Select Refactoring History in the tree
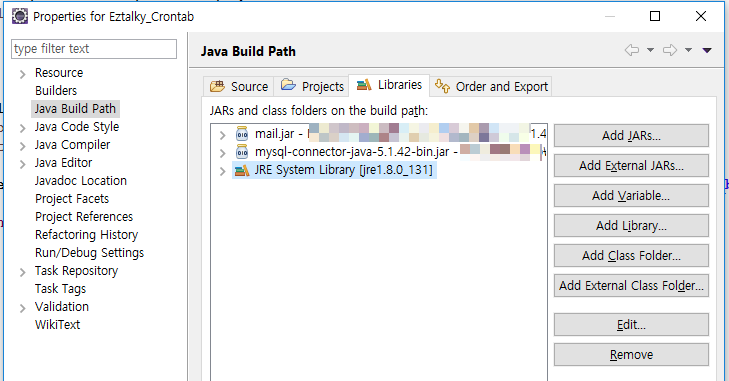Viewport: 729px width, 381px height. click(86, 235)
